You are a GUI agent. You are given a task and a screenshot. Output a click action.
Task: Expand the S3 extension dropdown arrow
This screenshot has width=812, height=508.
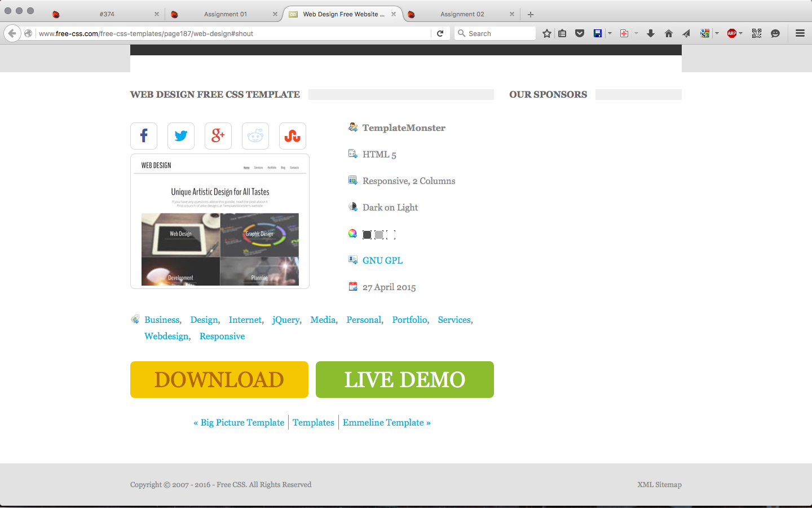(x=717, y=33)
